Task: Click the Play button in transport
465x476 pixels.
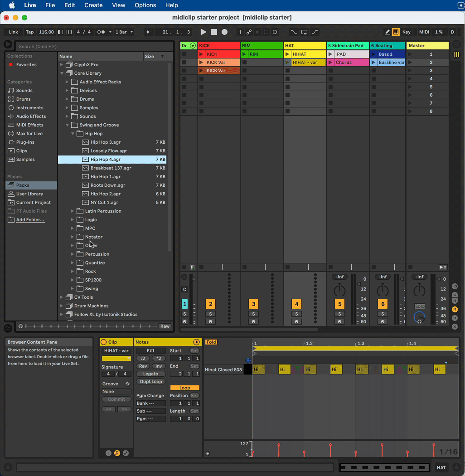Action: [x=203, y=32]
